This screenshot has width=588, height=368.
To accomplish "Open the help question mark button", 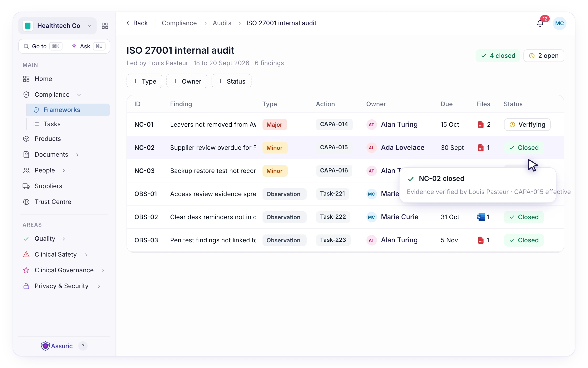I will click(x=83, y=346).
